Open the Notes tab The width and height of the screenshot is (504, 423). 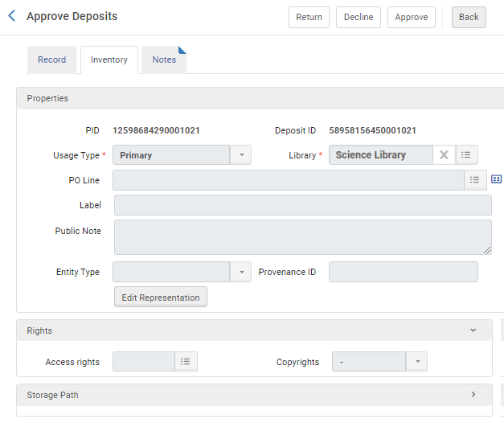point(164,60)
